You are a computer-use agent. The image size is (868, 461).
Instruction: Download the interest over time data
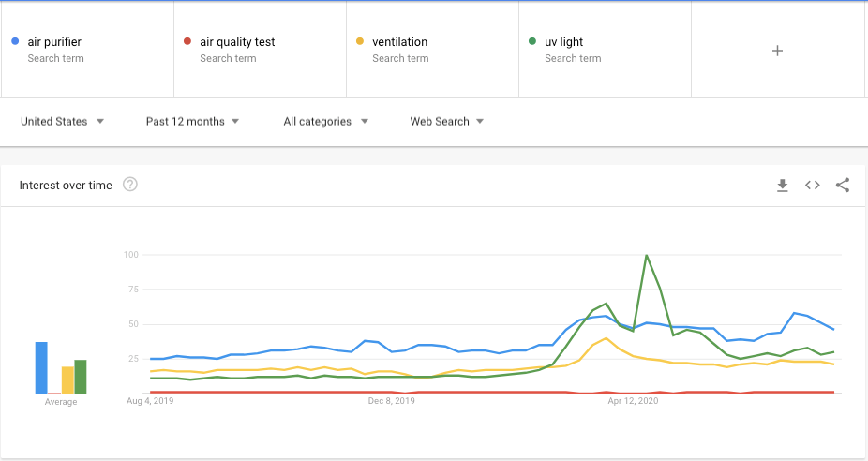click(783, 186)
